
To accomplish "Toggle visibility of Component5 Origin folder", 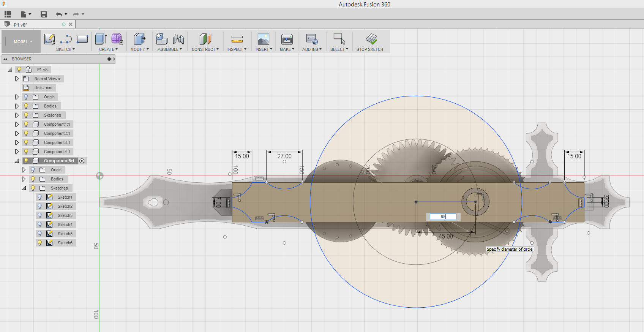I will coord(33,170).
